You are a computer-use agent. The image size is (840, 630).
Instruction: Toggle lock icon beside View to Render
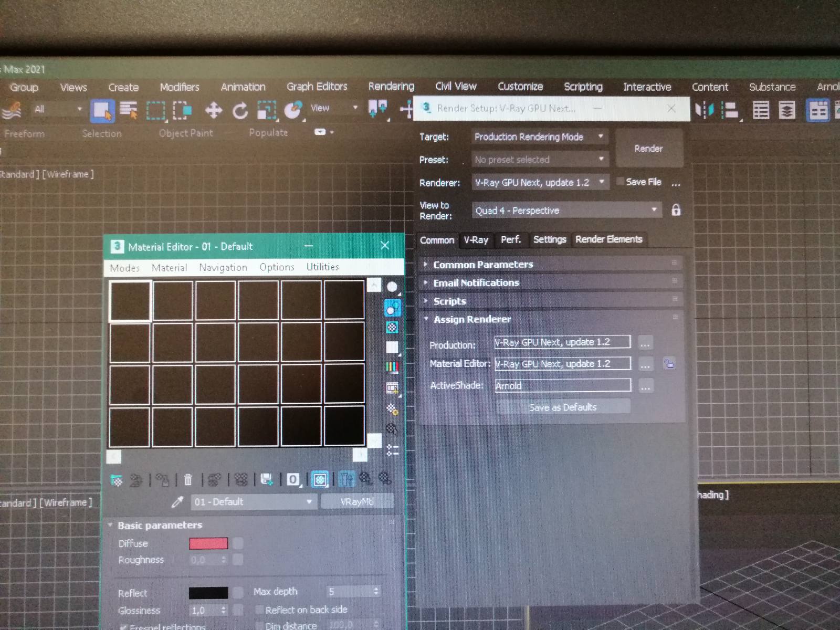click(676, 210)
